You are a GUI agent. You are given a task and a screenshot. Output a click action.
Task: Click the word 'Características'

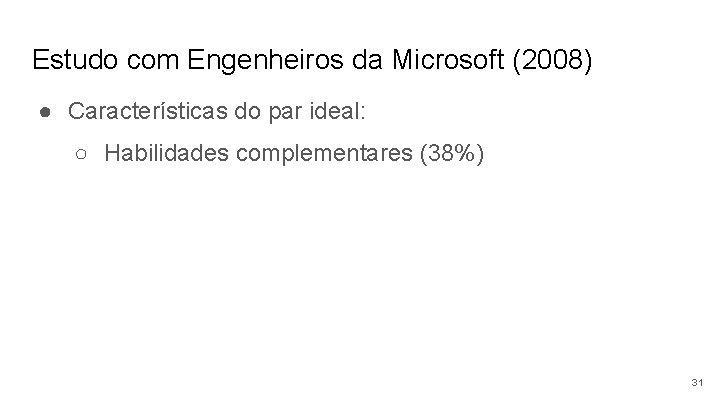[x=148, y=111]
